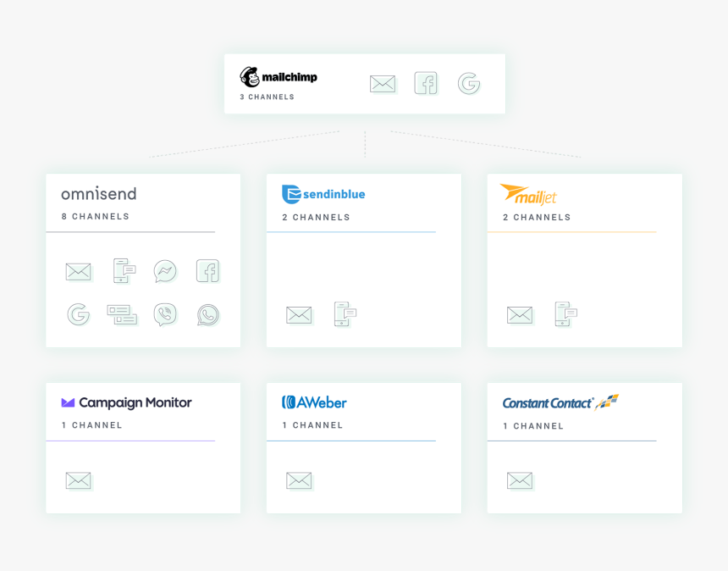This screenshot has width=728, height=571.
Task: Click the WhatsApp icon in Omnisend card
Action: point(208,315)
